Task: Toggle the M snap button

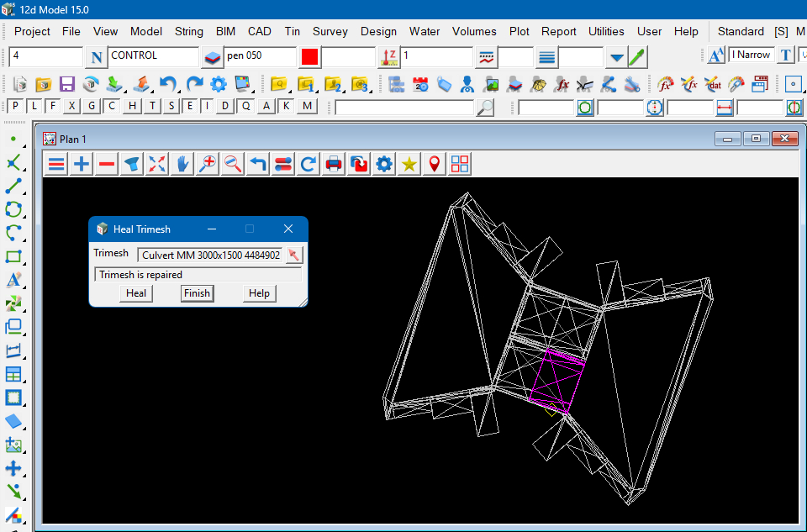Action: coord(307,106)
